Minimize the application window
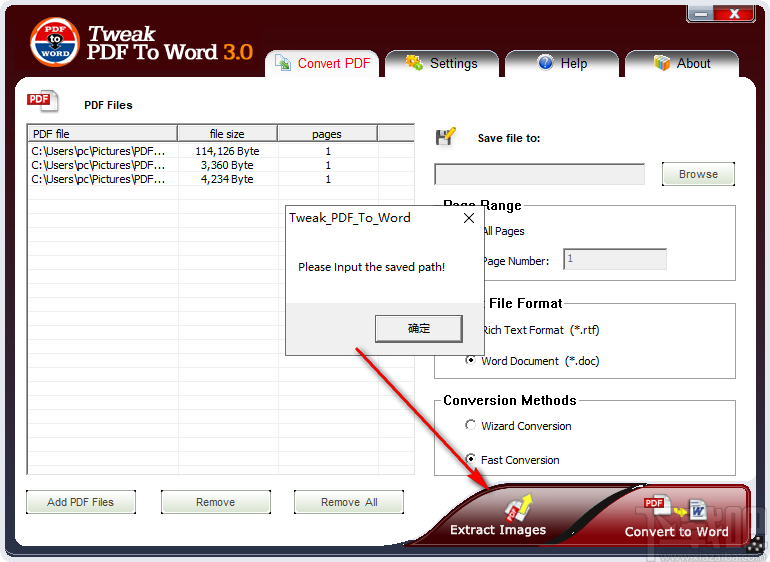Image resolution: width=770 pixels, height=562 pixels. pos(701,14)
